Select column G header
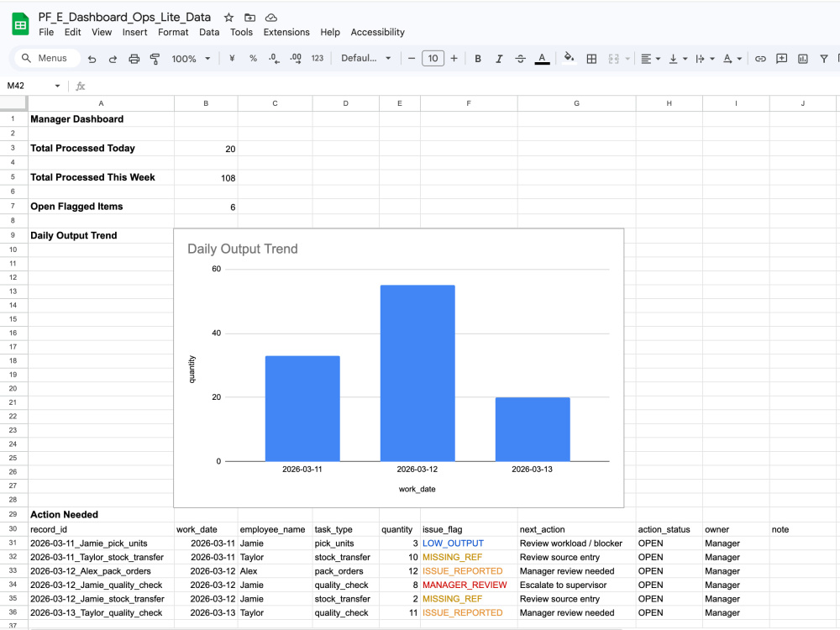The image size is (840, 630). 576,103
